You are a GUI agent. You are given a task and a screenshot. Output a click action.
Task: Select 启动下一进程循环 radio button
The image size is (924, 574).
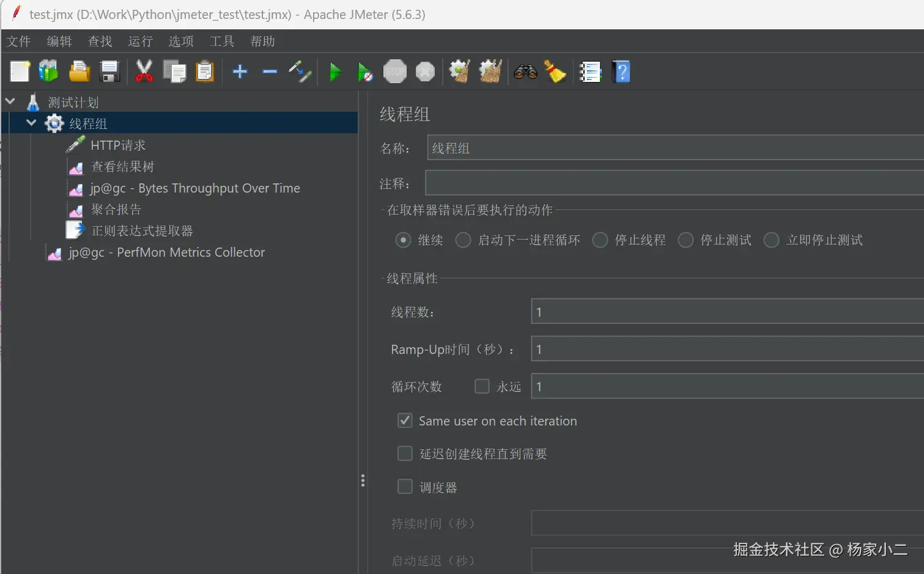pos(463,240)
